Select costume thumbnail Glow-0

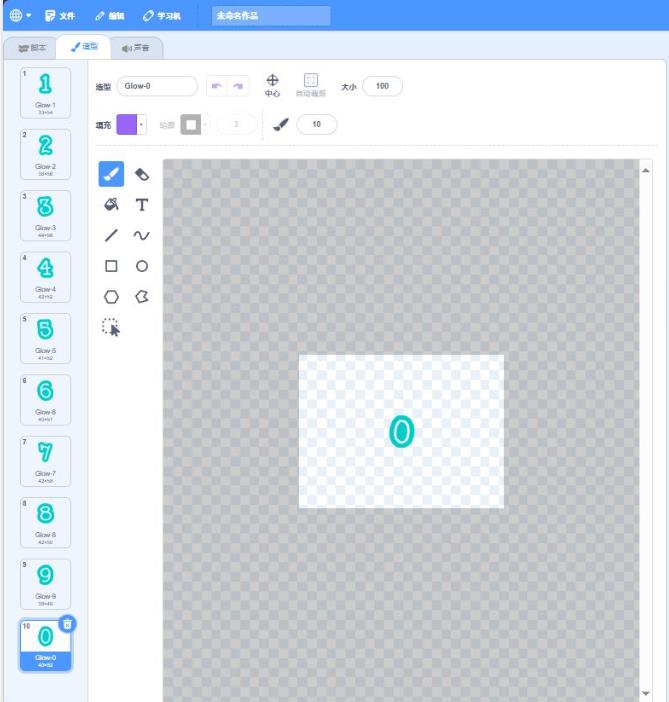pos(45,645)
